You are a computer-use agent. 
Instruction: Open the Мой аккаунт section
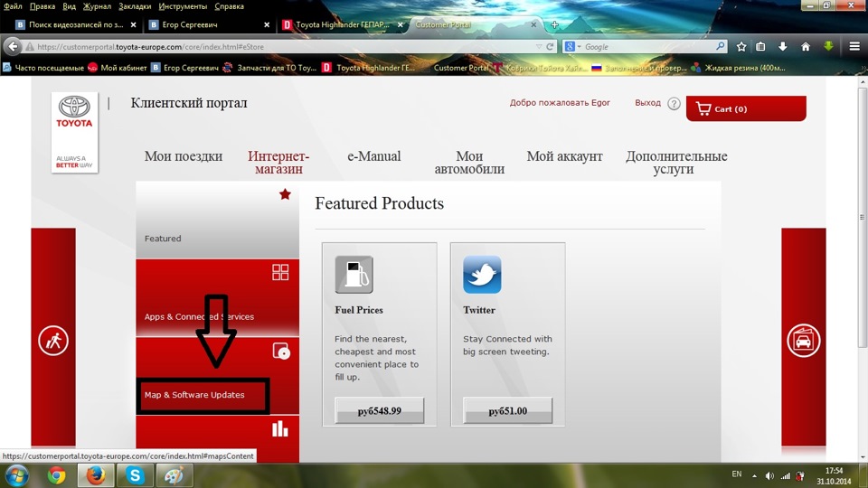[564, 156]
